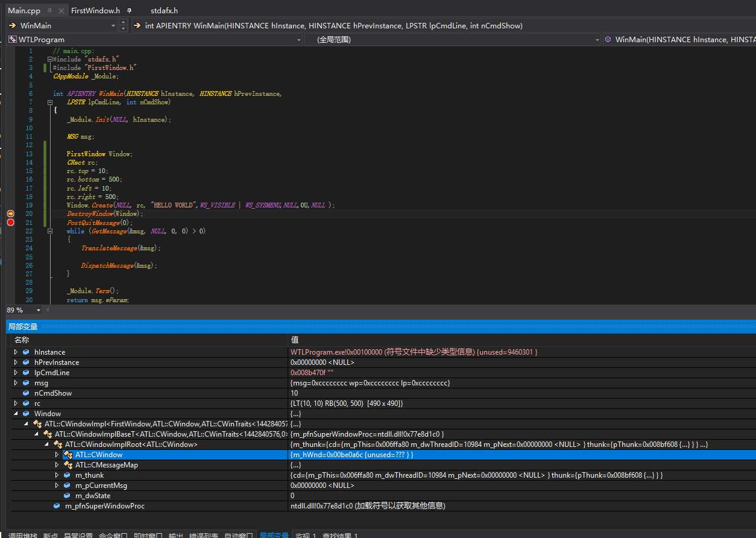Click the class icon beside ATL::CMessageMap
This screenshot has height=538, width=756.
click(68, 465)
